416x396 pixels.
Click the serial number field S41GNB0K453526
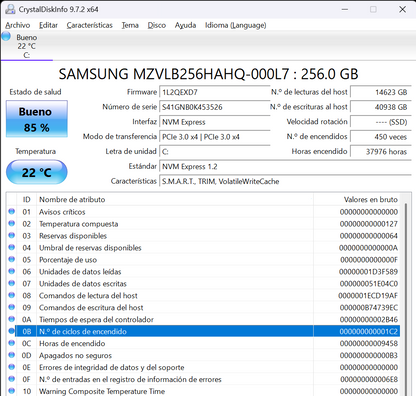(215, 107)
